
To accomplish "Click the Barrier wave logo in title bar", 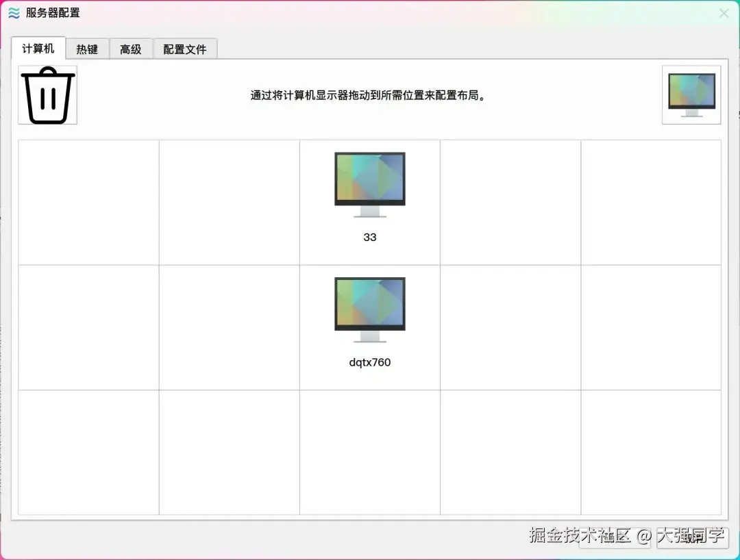I will [14, 13].
